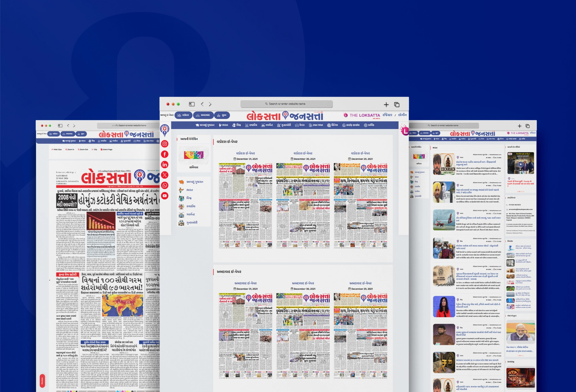576x392 pixels.
Task: Focus the address bar in the center browser
Action: (287, 104)
